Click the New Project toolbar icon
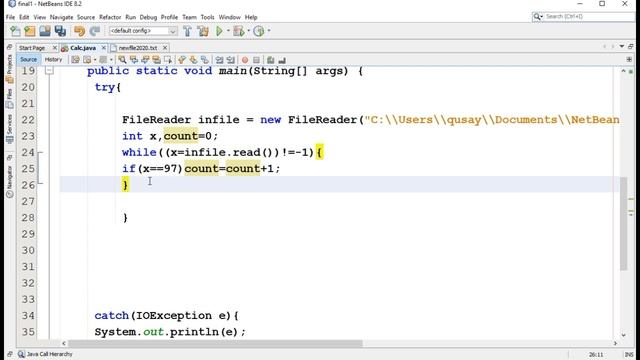 tap(30, 31)
